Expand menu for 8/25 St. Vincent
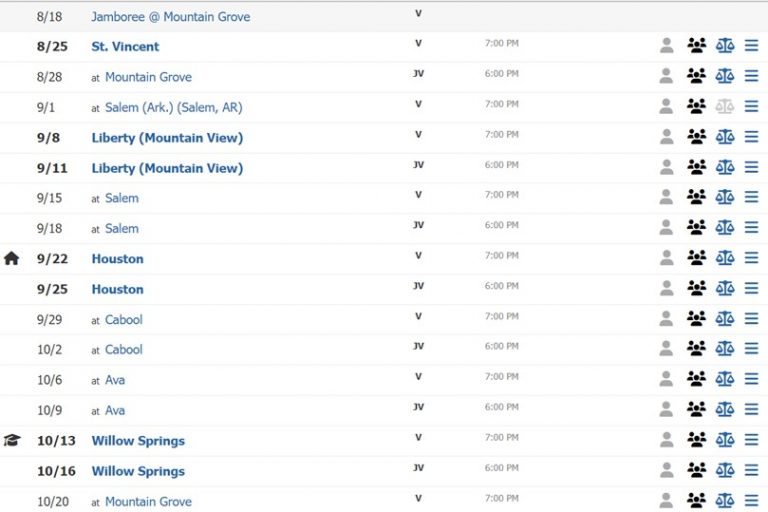The width and height of the screenshot is (768, 512). click(751, 46)
